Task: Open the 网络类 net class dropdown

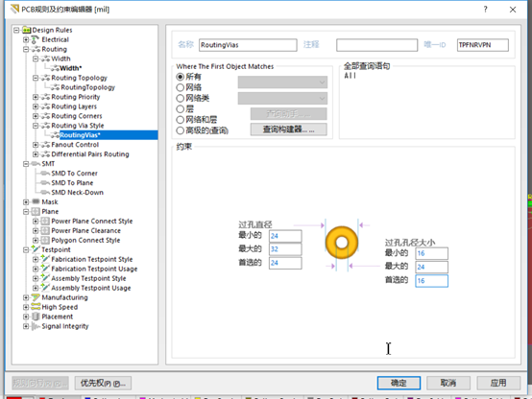Action: 282,98
